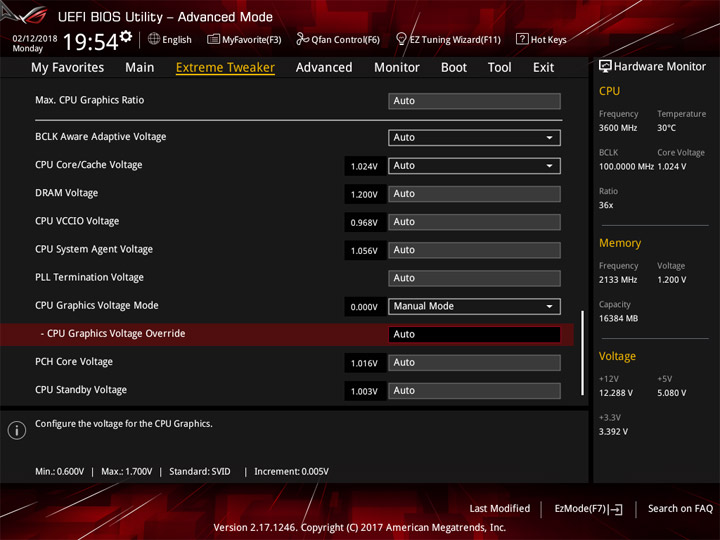Open the settings gear next to clock
Viewport: 720px width, 540px height.
pyautogui.click(x=126, y=37)
